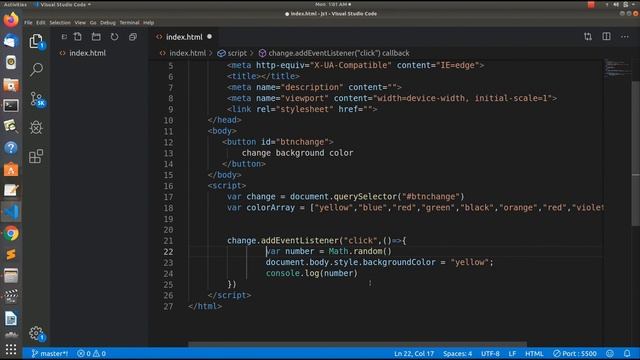Open the Extensions view icon

point(36,156)
